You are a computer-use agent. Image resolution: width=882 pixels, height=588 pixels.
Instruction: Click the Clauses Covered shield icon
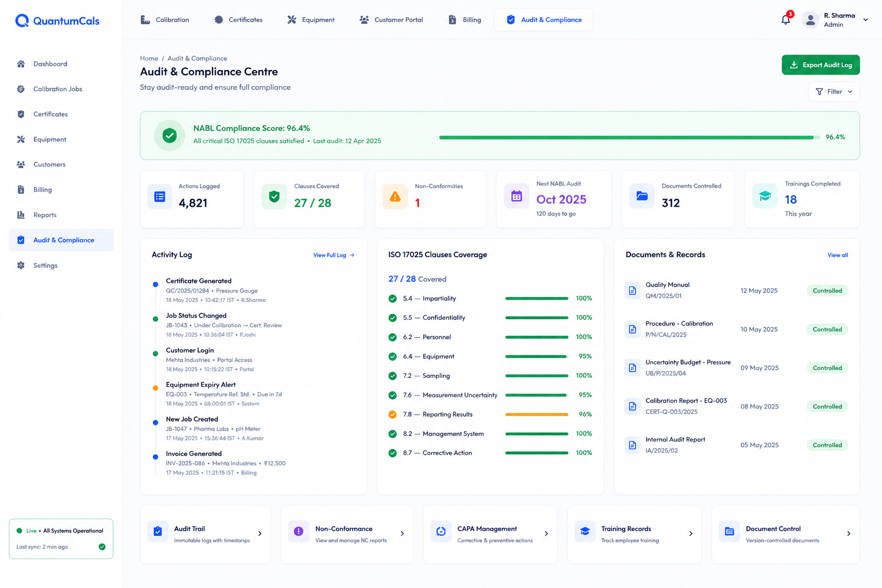pos(274,196)
